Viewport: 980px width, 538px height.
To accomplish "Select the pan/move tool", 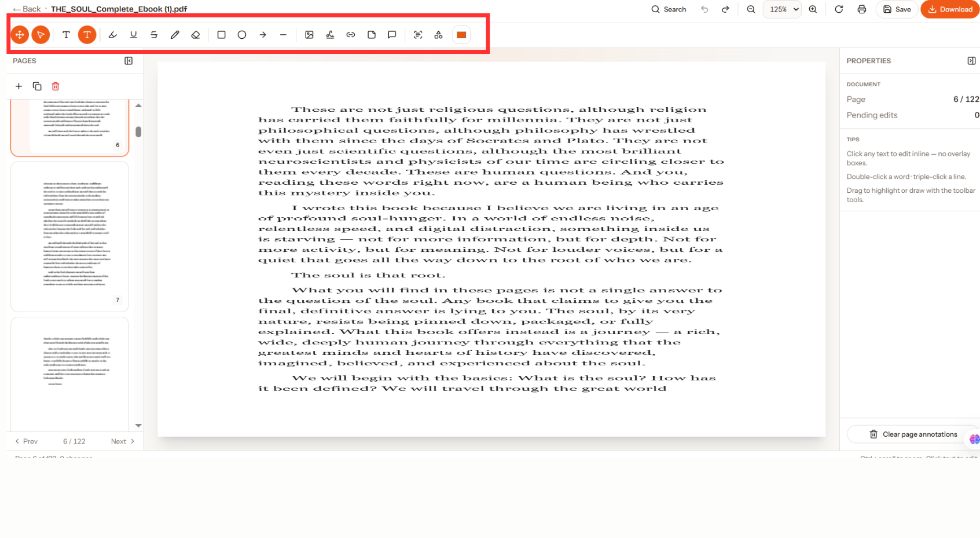I will (20, 35).
